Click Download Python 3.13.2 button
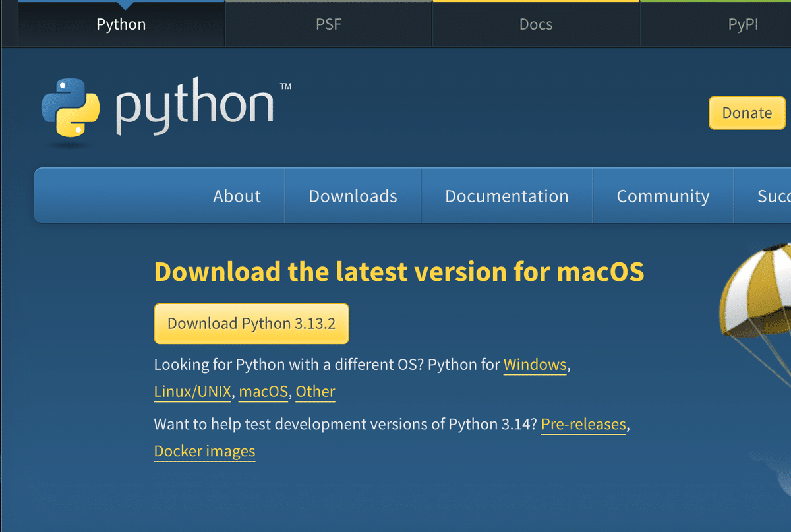Image resolution: width=791 pixels, height=532 pixels. [x=251, y=324]
